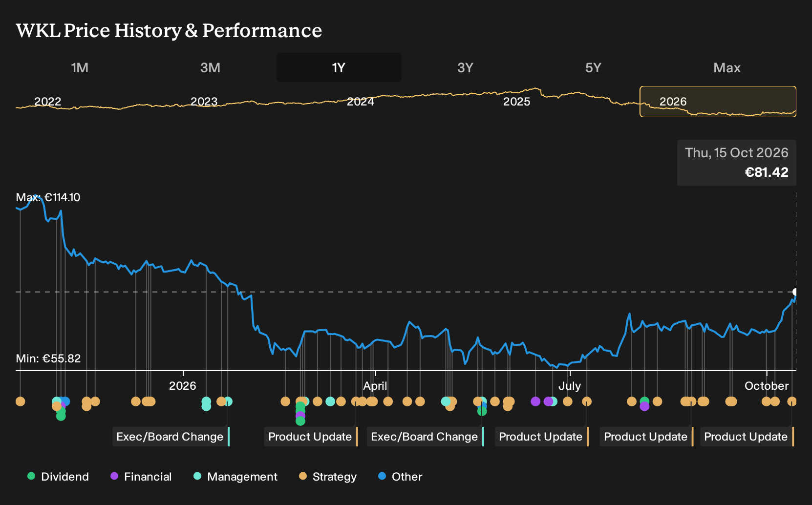Switch to the 3Y time range
Viewport: 812px width, 505px height.
point(465,67)
